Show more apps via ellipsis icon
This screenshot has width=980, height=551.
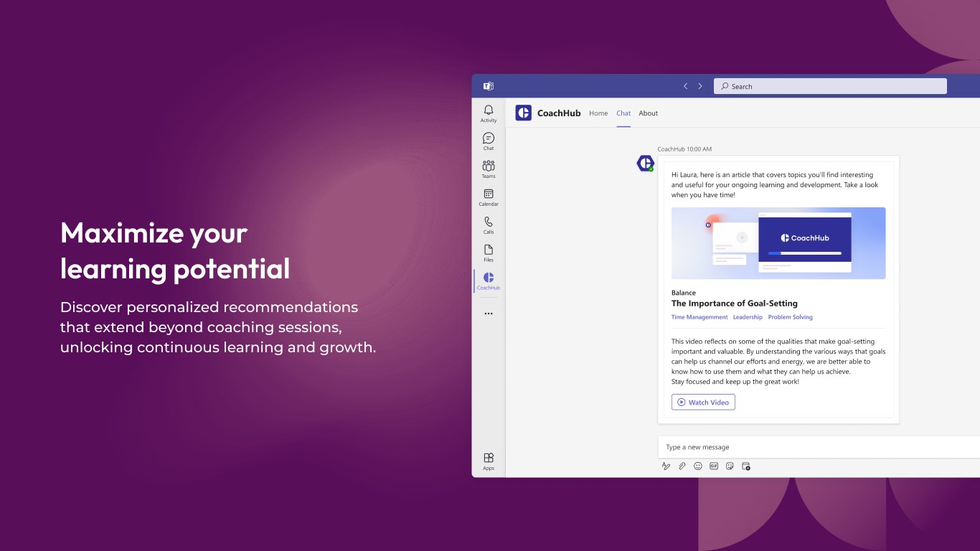pos(489,314)
